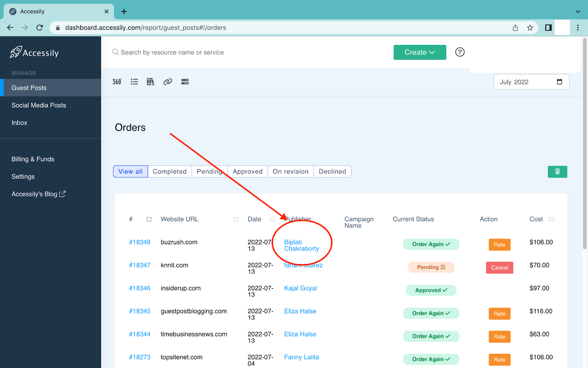Open calendar icon in the July 2022 field
The height and width of the screenshot is (368, 588).
(x=559, y=82)
